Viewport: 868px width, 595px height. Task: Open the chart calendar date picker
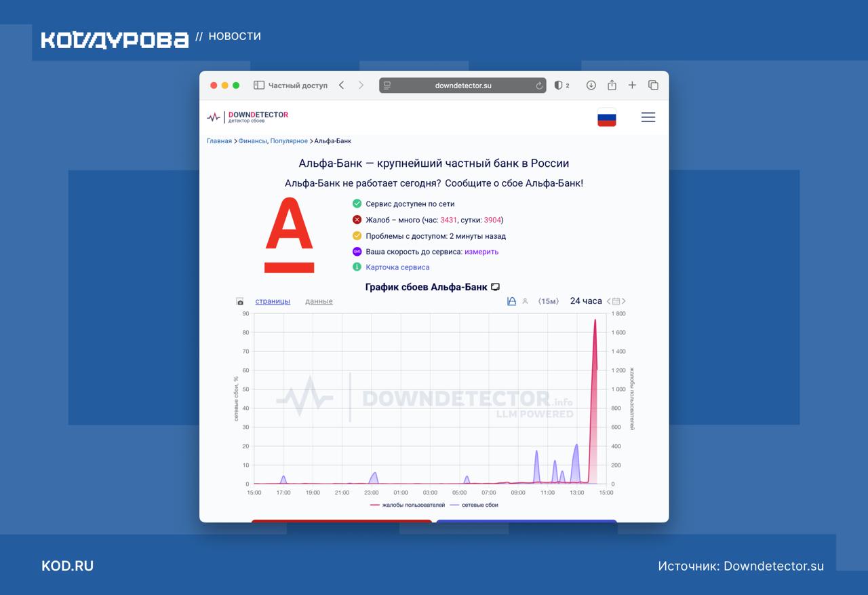[616, 301]
